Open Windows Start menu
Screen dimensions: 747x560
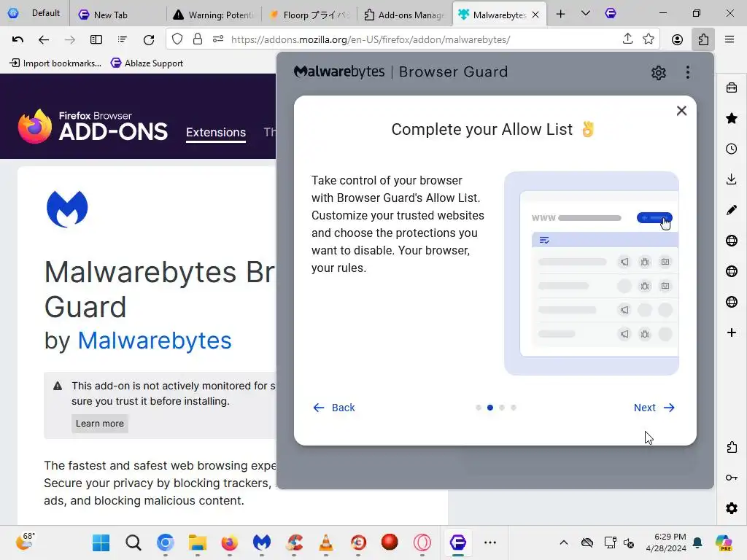101,542
